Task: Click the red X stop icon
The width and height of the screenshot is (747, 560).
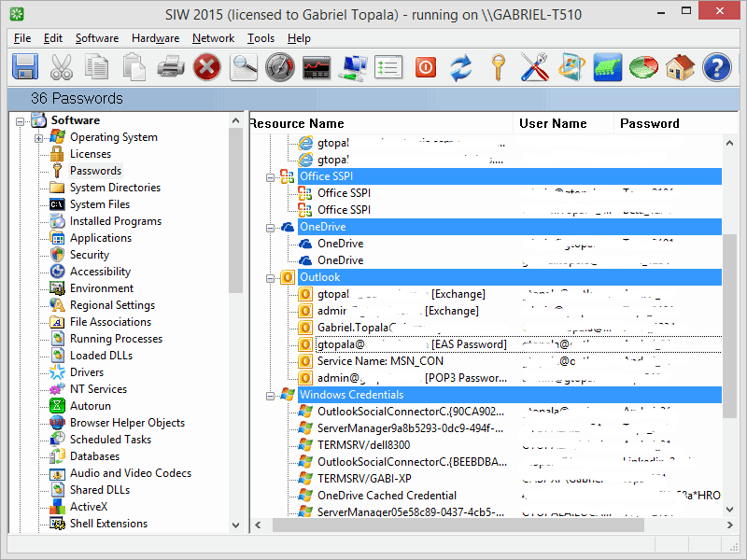Action: click(x=206, y=66)
